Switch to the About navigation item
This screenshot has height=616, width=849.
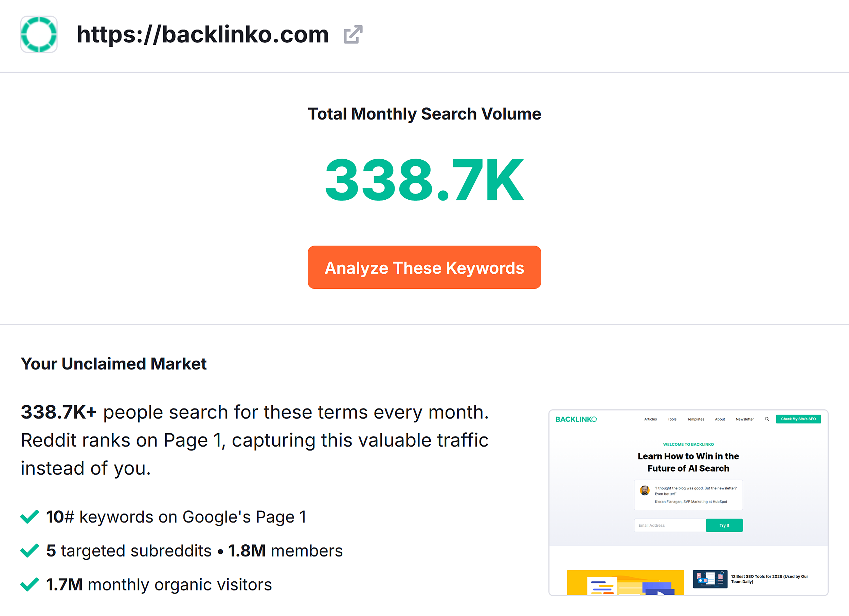[720, 419]
